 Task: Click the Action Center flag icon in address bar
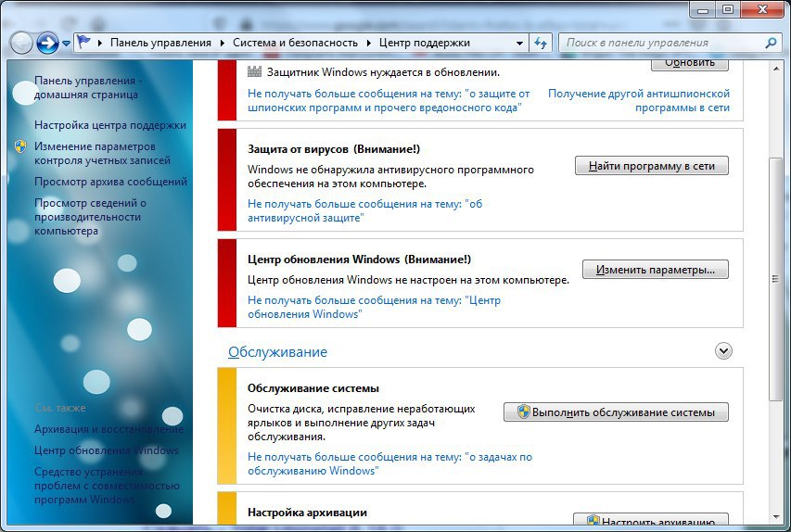pyautogui.click(x=83, y=43)
